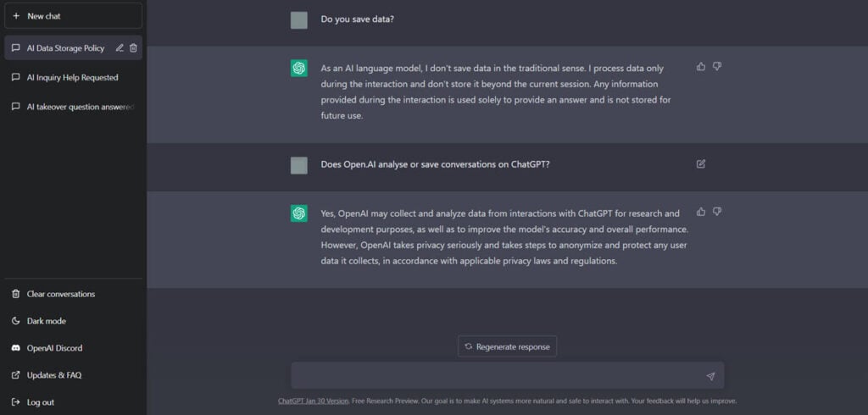Viewport: 868px width, 415px height.
Task: Like the OpenAI privacy response
Action: 701,212
